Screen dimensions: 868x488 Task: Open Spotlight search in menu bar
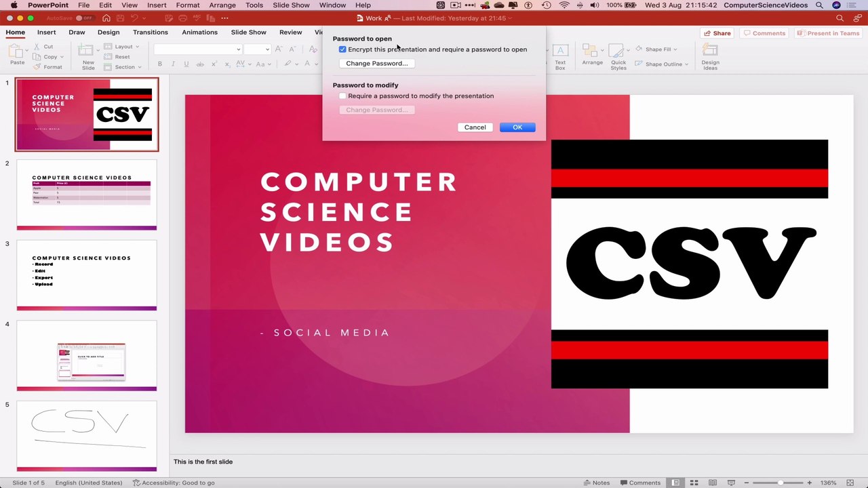tap(819, 5)
